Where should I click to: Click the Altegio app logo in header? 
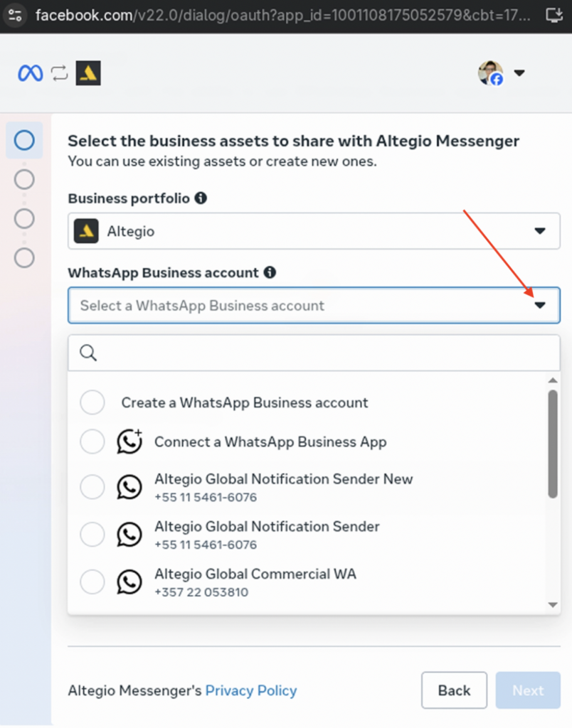88,73
